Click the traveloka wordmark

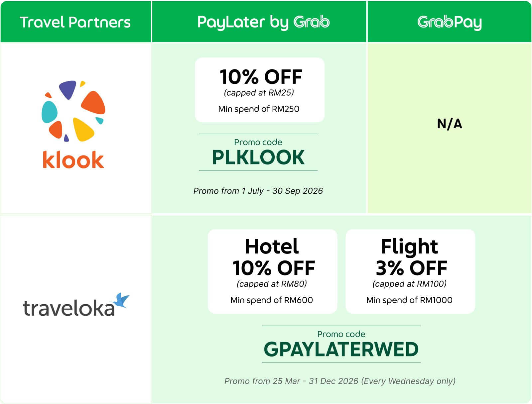(x=69, y=308)
